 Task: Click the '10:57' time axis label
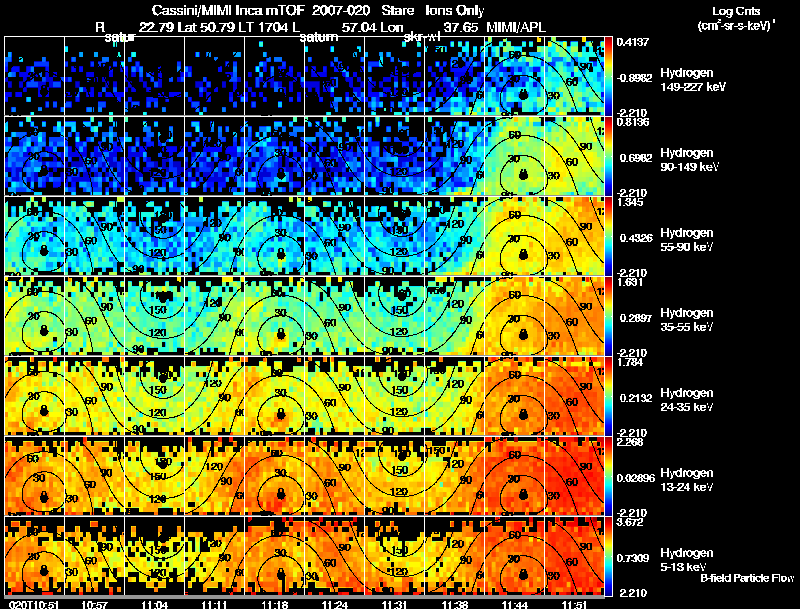(x=94, y=604)
